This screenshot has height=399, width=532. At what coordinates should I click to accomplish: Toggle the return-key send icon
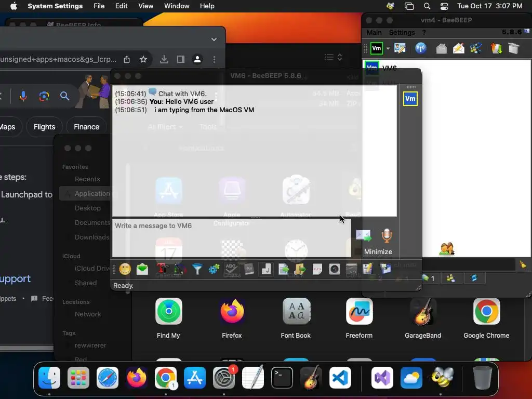click(266, 269)
